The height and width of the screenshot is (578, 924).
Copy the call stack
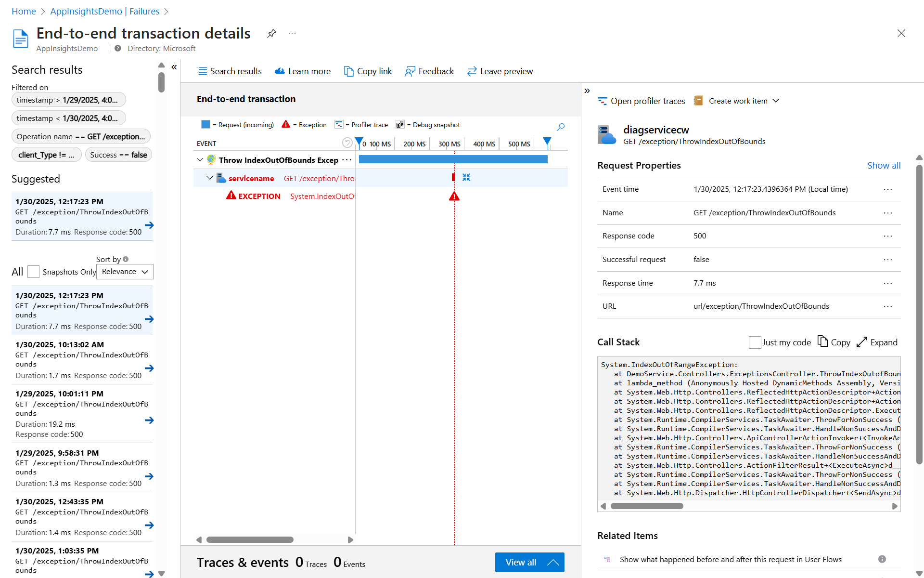click(834, 342)
